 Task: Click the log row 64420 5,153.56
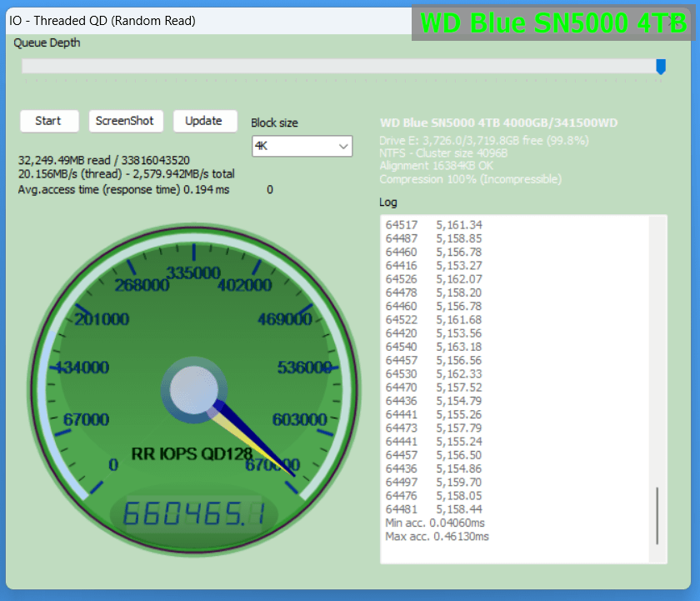pyautogui.click(x=433, y=333)
